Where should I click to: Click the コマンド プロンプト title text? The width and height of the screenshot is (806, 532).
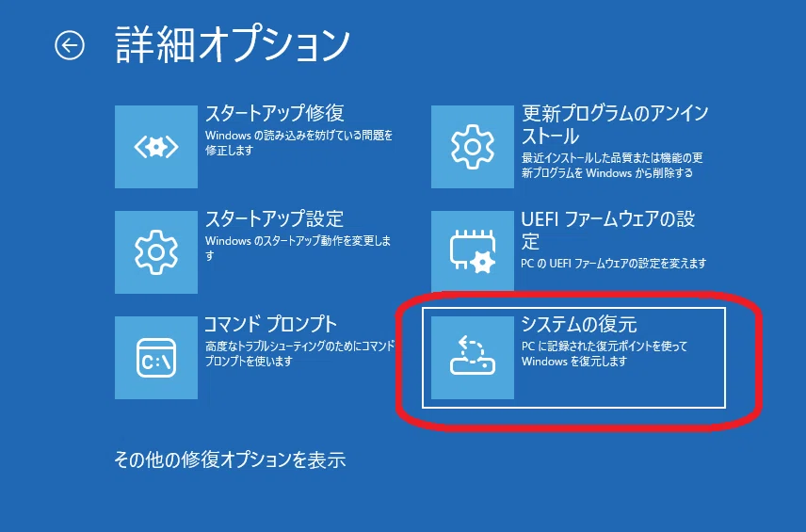point(270,324)
